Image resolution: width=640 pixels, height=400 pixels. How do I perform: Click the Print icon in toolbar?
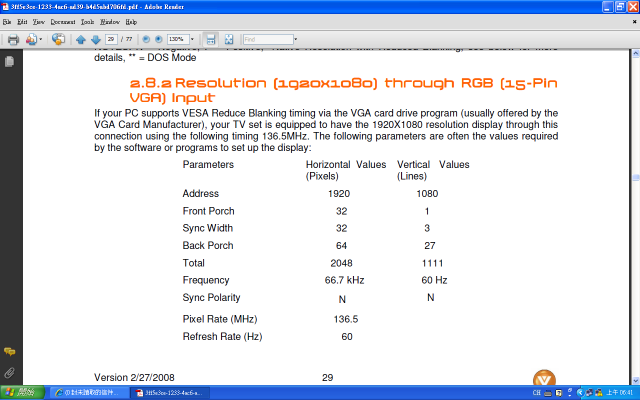coord(13,40)
